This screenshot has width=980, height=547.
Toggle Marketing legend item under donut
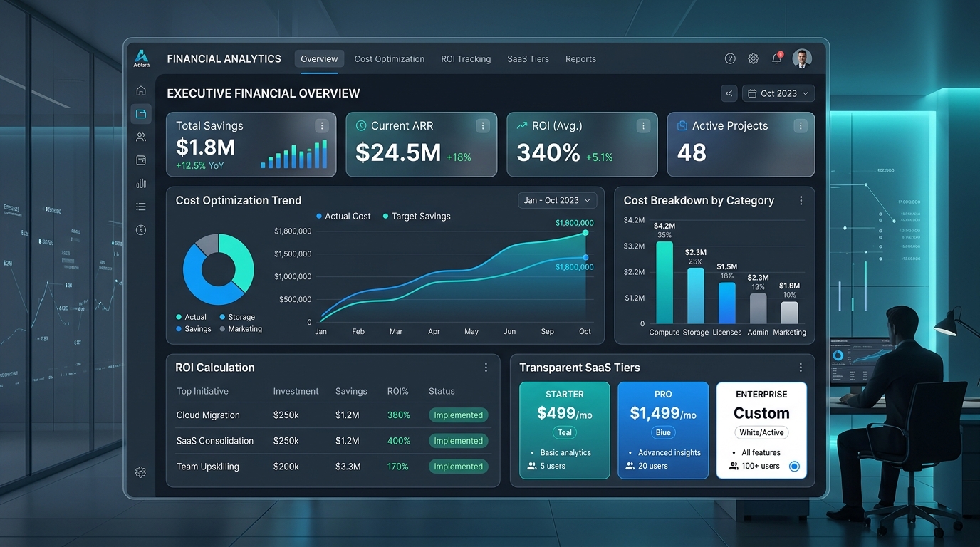[241, 329]
